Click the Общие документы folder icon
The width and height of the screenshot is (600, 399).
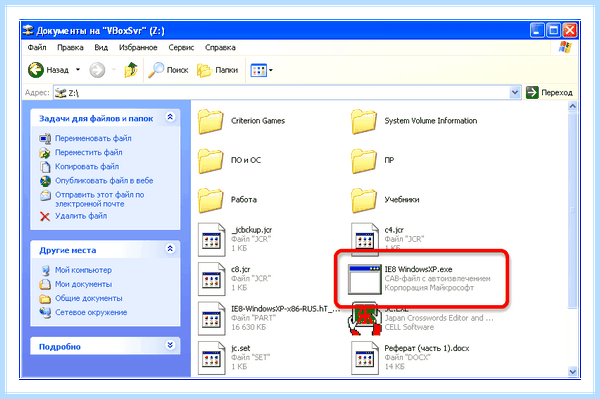click(45, 299)
